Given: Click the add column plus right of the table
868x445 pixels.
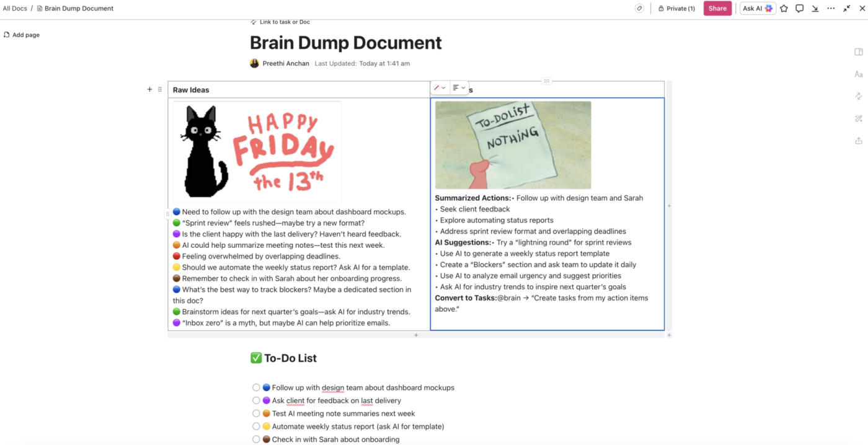Looking at the screenshot, I should click(669, 206).
